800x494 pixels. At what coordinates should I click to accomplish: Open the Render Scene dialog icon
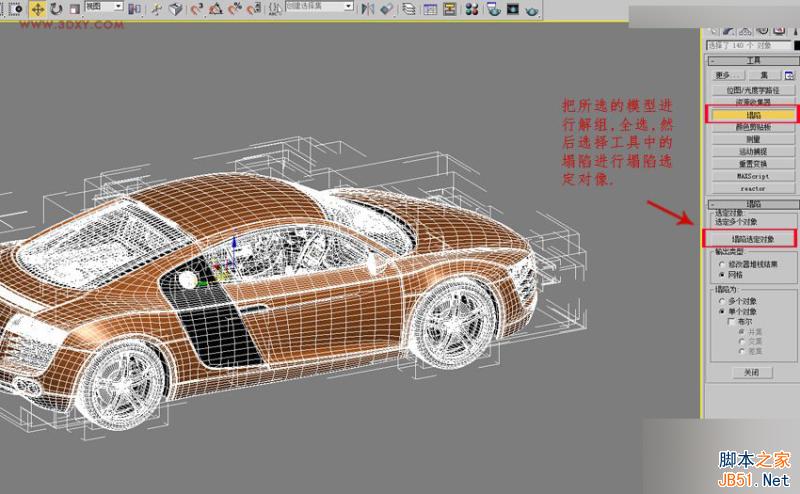[x=493, y=8]
